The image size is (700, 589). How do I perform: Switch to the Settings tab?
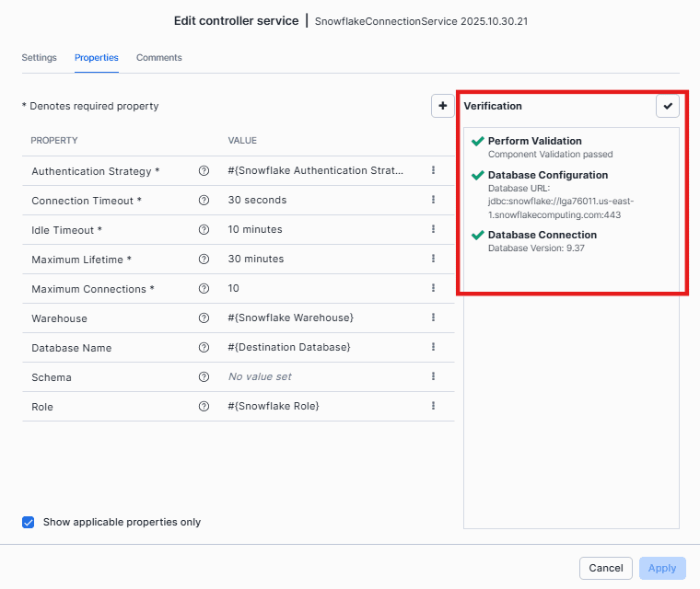pyautogui.click(x=40, y=57)
